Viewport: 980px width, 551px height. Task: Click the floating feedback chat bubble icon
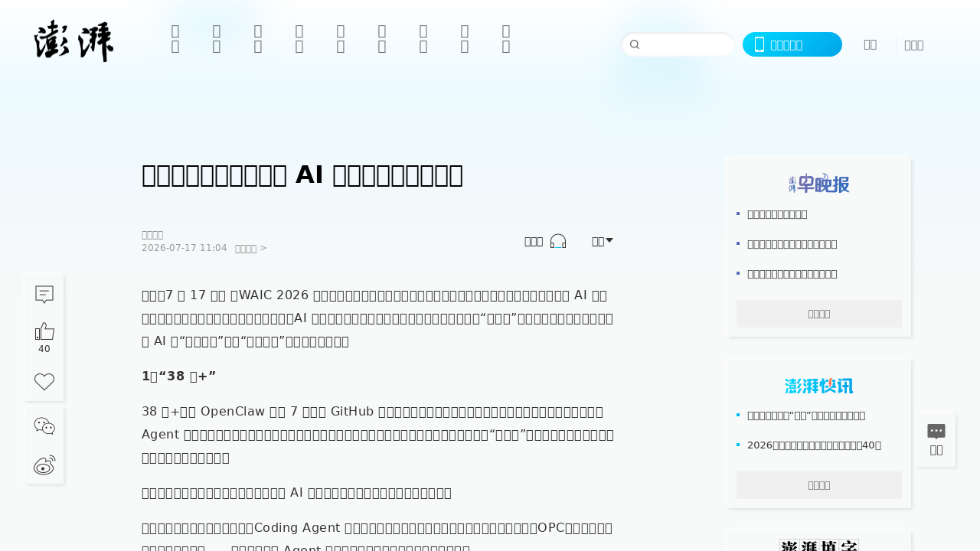pyautogui.click(x=936, y=432)
